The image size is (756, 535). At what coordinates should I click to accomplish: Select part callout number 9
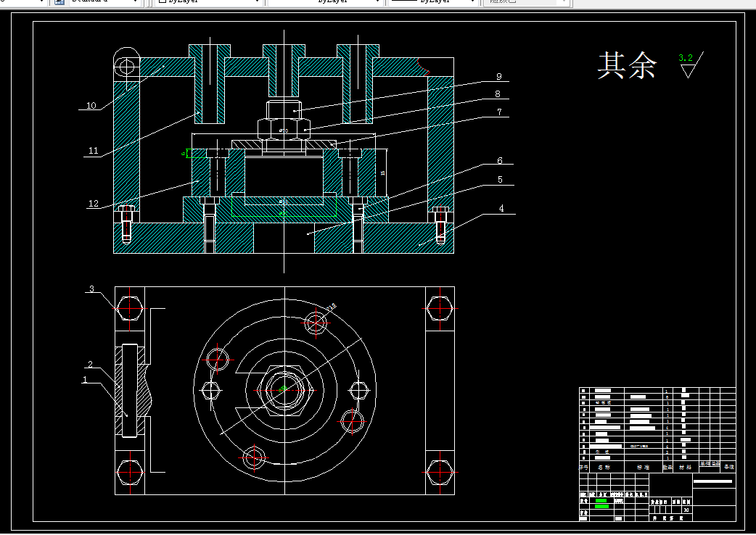499,76
